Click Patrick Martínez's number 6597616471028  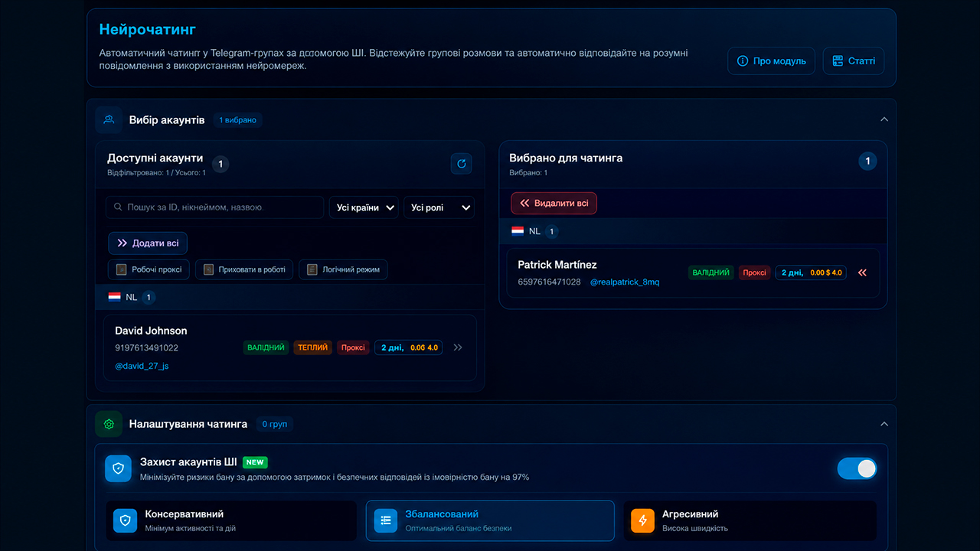coord(549,282)
